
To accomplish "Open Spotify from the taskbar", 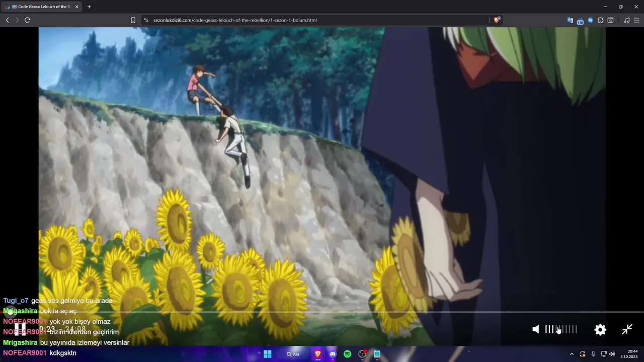I will point(347,354).
